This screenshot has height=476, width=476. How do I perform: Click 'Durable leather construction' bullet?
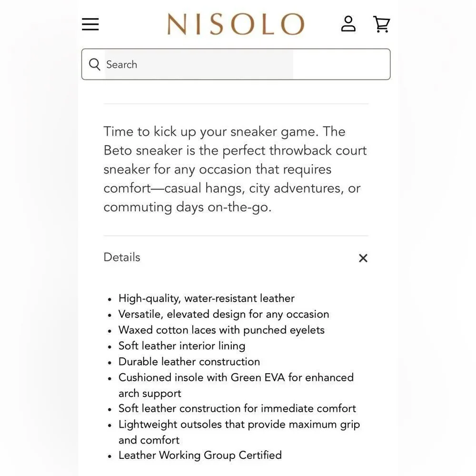click(189, 362)
